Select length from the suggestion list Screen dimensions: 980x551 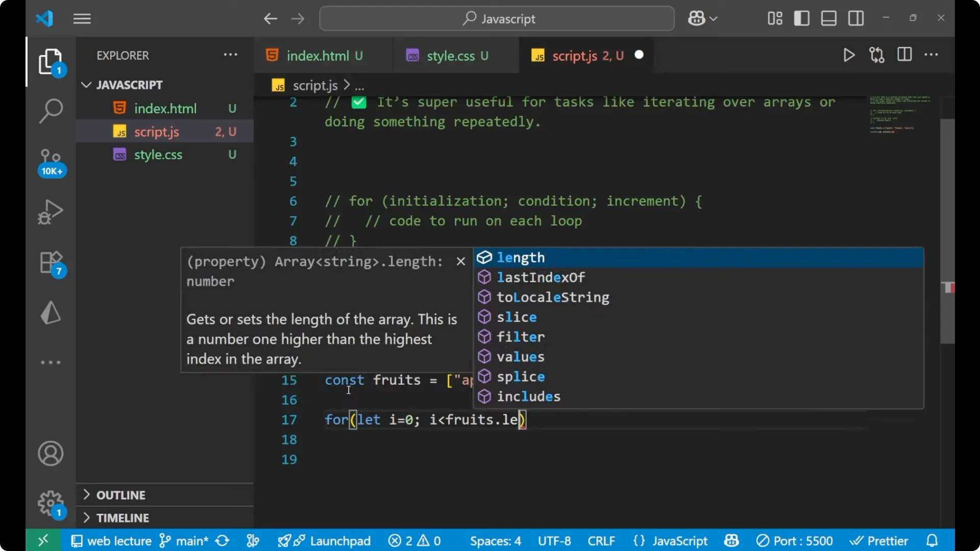coord(521,258)
